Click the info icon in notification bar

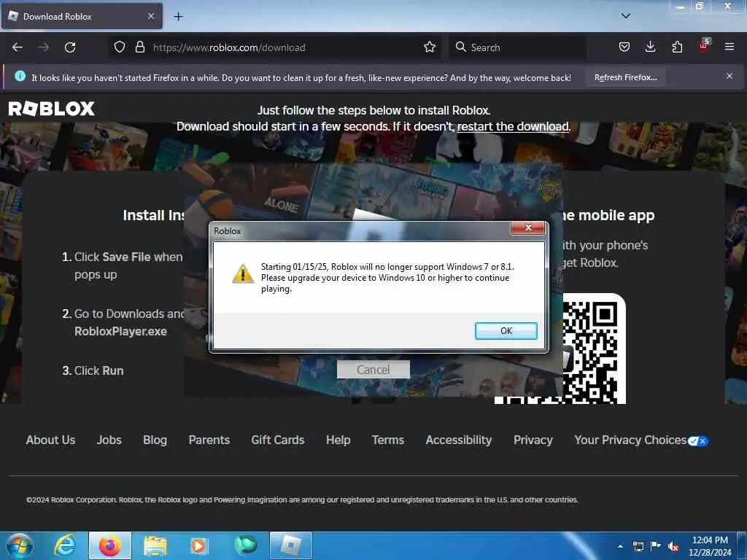(x=20, y=76)
